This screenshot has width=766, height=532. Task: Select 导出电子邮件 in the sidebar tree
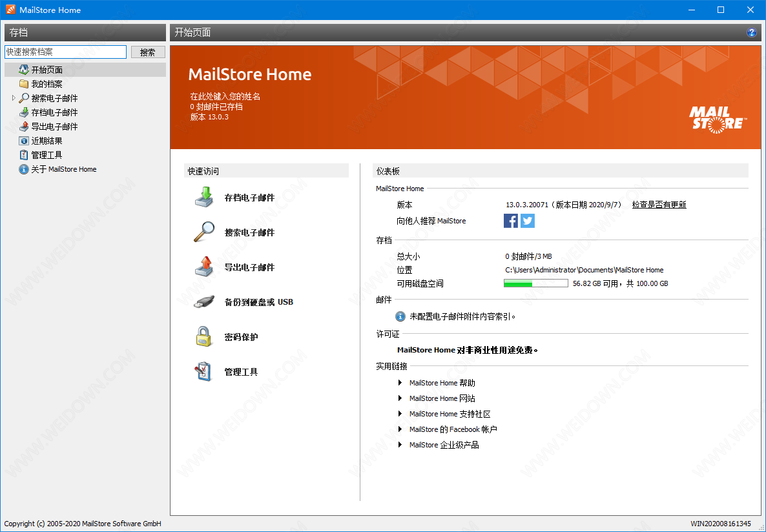tap(55, 127)
